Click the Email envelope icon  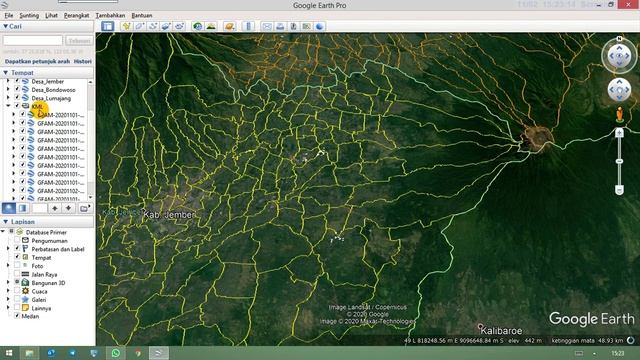point(267,26)
